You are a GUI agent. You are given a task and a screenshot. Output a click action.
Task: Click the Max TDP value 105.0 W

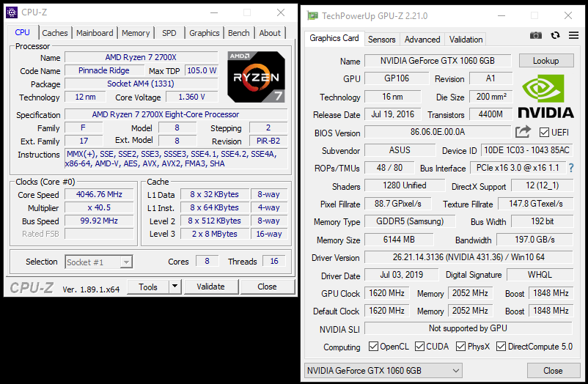[x=202, y=70]
